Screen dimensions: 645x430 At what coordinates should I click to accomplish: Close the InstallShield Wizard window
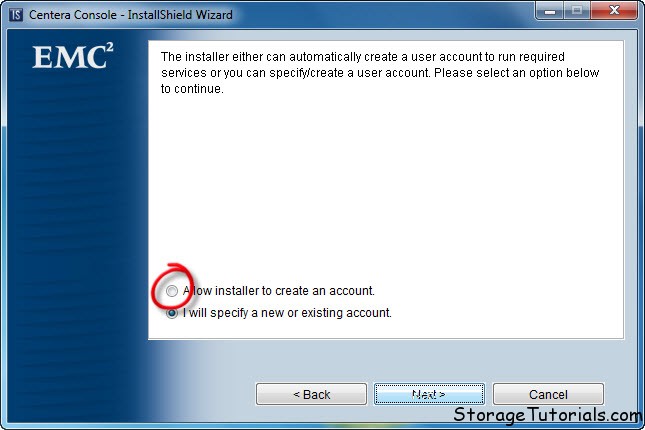[x=614, y=11]
